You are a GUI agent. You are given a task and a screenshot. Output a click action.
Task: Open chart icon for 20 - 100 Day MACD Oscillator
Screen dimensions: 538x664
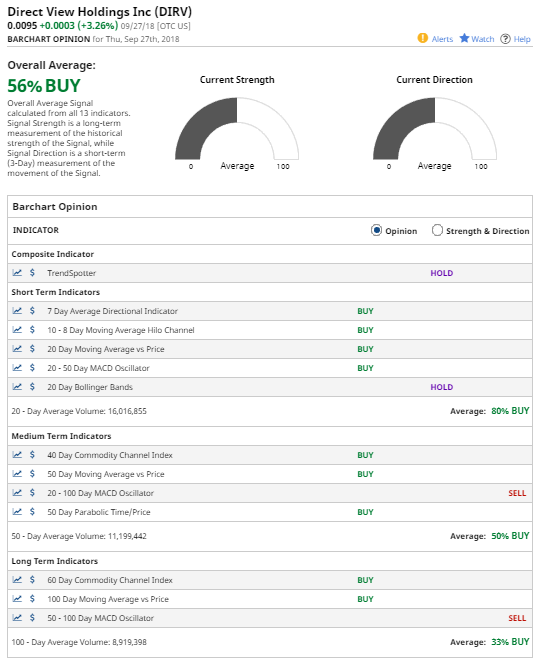point(17,492)
